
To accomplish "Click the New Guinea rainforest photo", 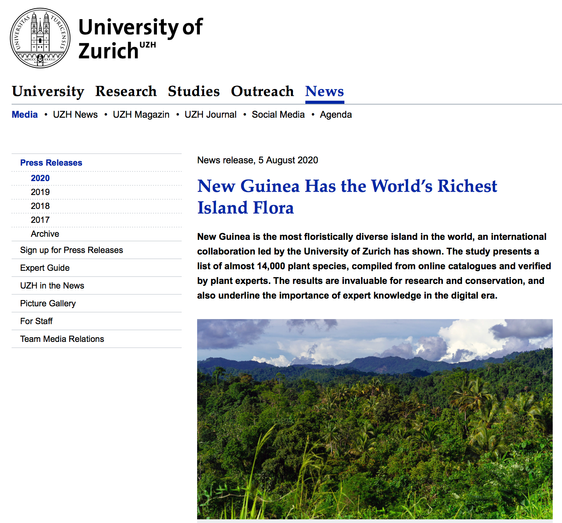I will pos(375,419).
